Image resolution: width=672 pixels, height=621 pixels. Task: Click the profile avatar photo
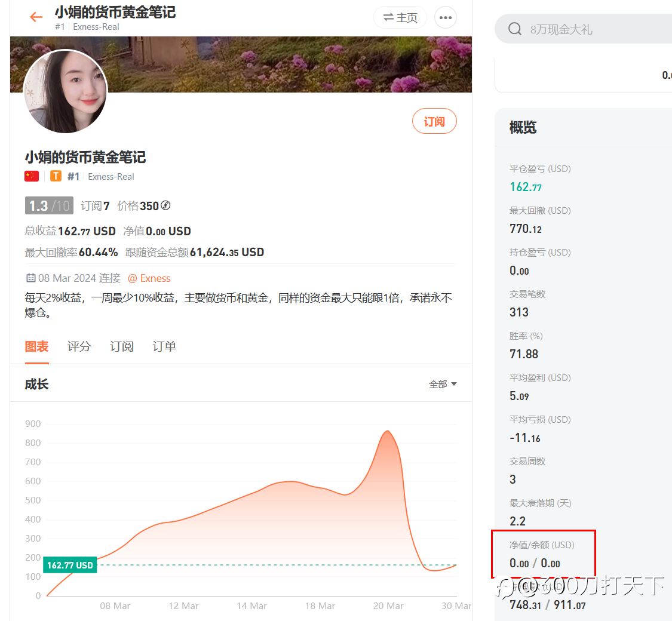tap(66, 91)
